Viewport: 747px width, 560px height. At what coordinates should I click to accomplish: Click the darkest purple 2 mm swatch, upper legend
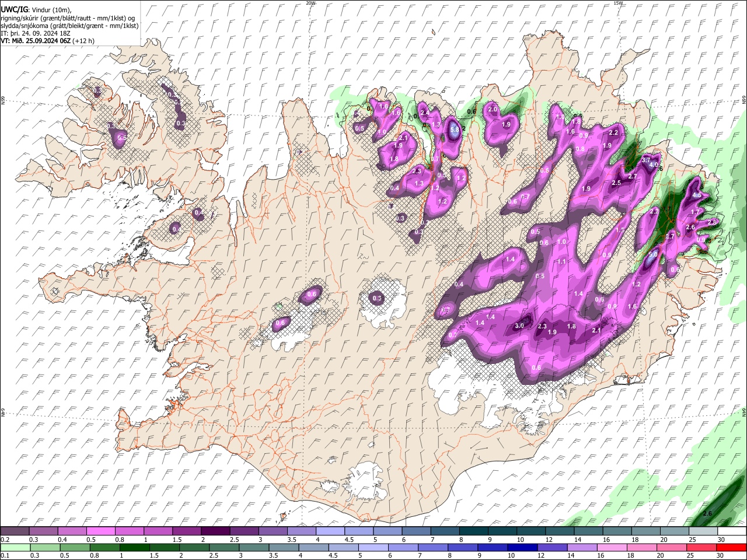pos(215,531)
